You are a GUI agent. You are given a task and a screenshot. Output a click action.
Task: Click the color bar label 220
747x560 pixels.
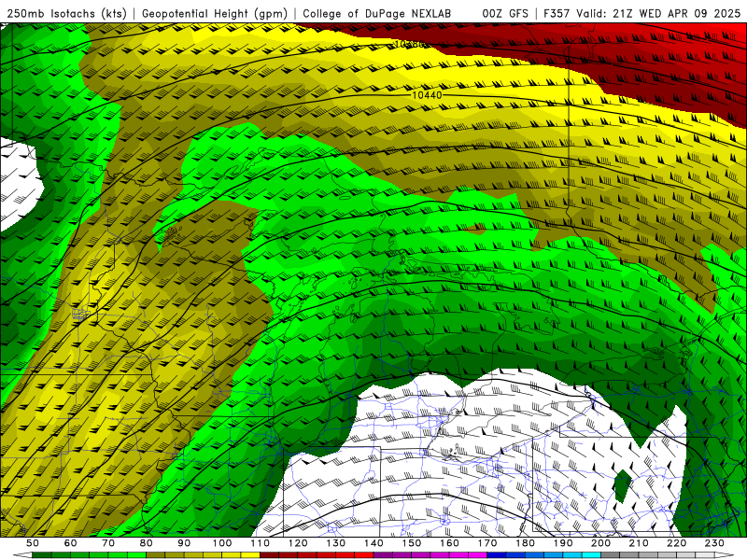(677, 543)
